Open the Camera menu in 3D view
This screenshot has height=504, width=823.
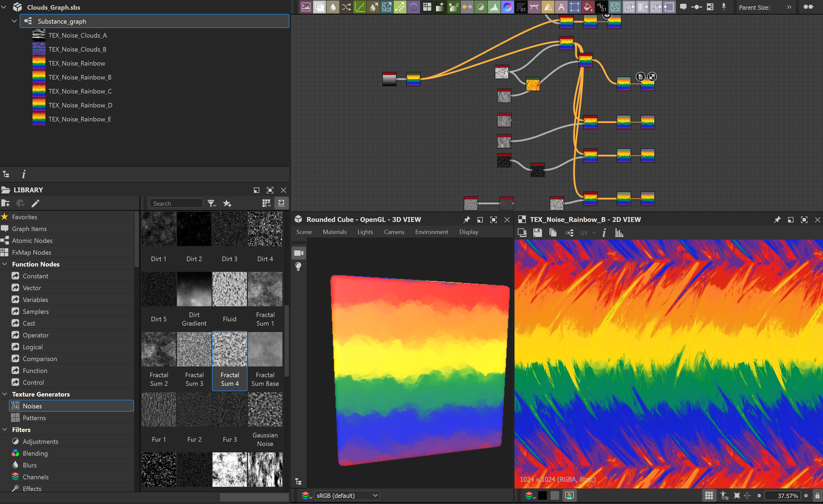click(x=394, y=232)
